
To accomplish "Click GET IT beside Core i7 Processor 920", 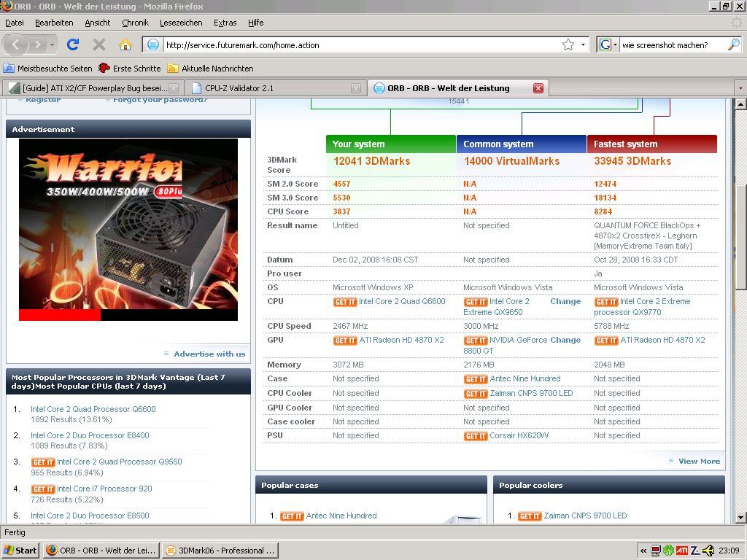I will (x=43, y=489).
